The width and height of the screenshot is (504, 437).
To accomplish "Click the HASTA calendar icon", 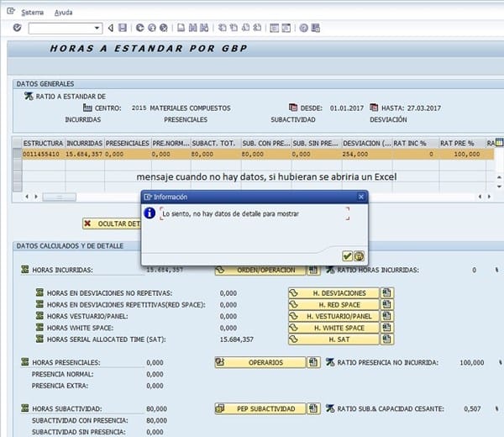I will click(x=374, y=108).
